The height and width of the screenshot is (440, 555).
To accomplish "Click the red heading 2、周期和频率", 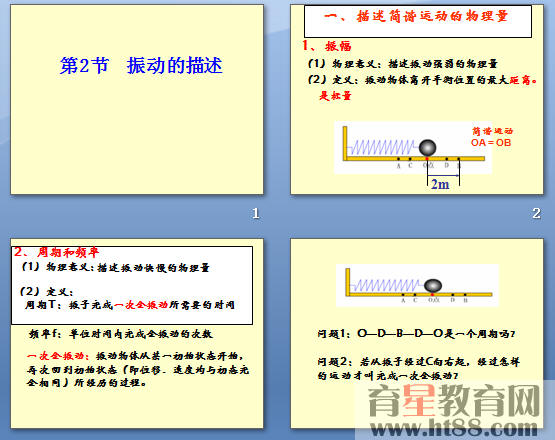I will [x=56, y=252].
